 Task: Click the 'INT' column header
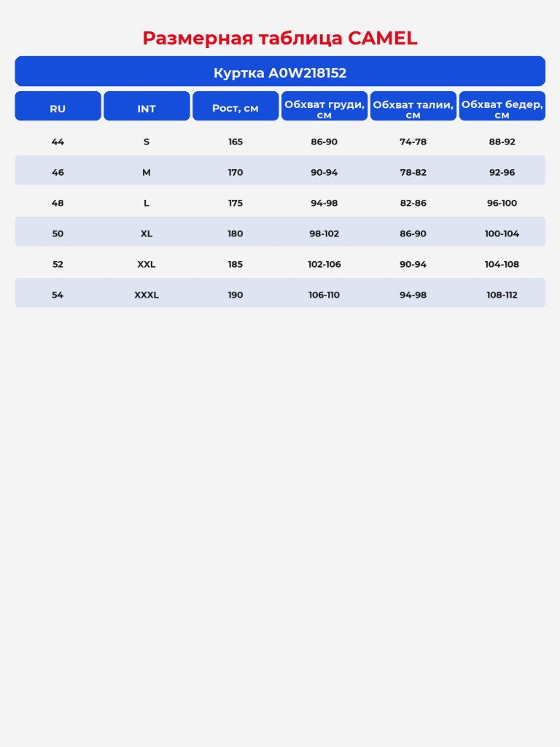point(147,107)
